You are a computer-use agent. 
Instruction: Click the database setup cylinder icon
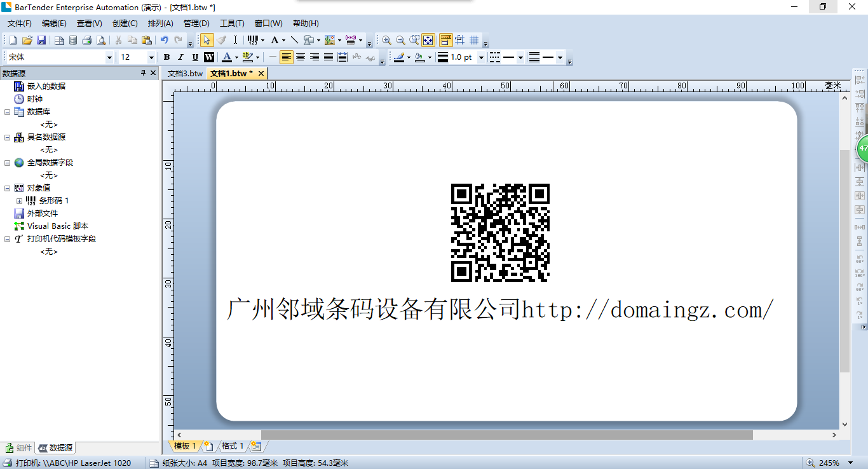tap(73, 40)
